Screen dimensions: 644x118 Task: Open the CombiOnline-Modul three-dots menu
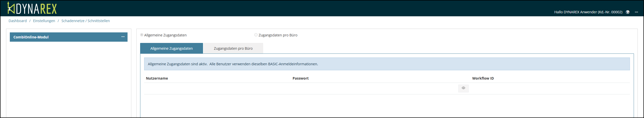coord(123,37)
